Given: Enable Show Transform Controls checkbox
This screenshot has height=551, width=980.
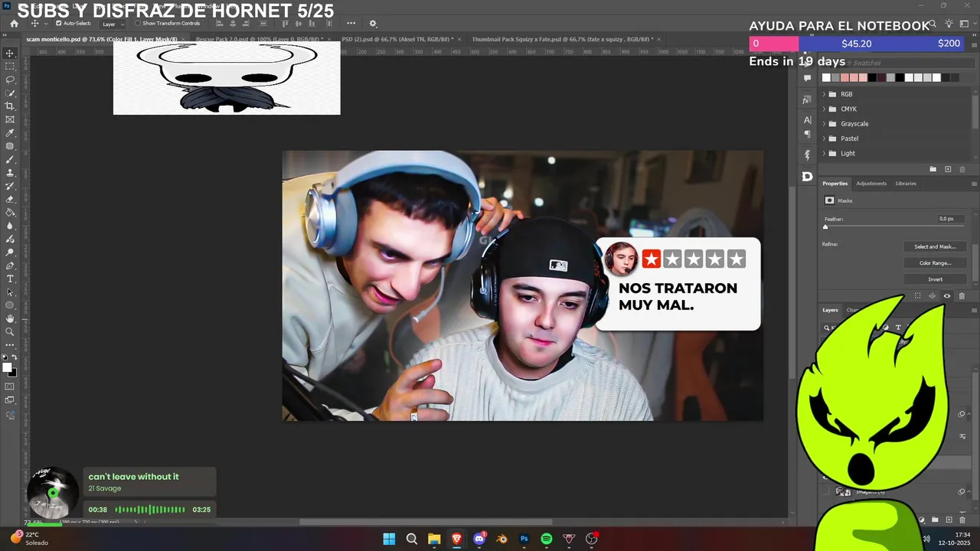Looking at the screenshot, I should pyautogui.click(x=137, y=24).
